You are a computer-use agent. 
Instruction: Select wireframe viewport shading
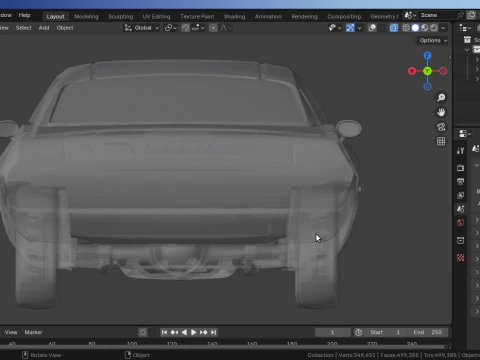coord(406,28)
